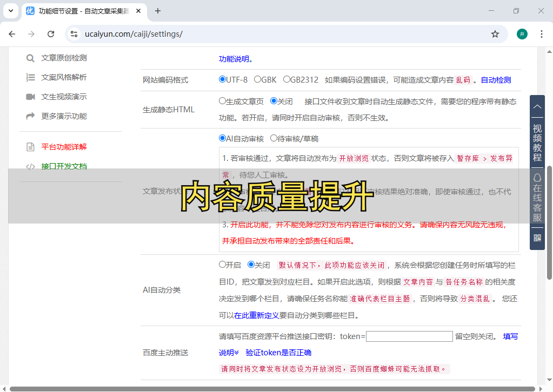This screenshot has width=553, height=392.
Task: Open the tab search dropdown arrow
Action: 11,11
